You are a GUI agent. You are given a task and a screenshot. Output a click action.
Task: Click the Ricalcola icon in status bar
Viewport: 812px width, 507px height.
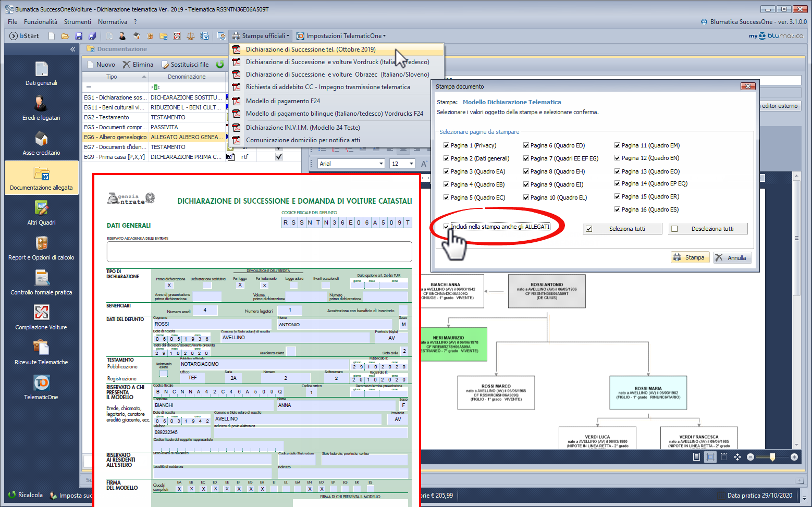[x=12, y=495]
